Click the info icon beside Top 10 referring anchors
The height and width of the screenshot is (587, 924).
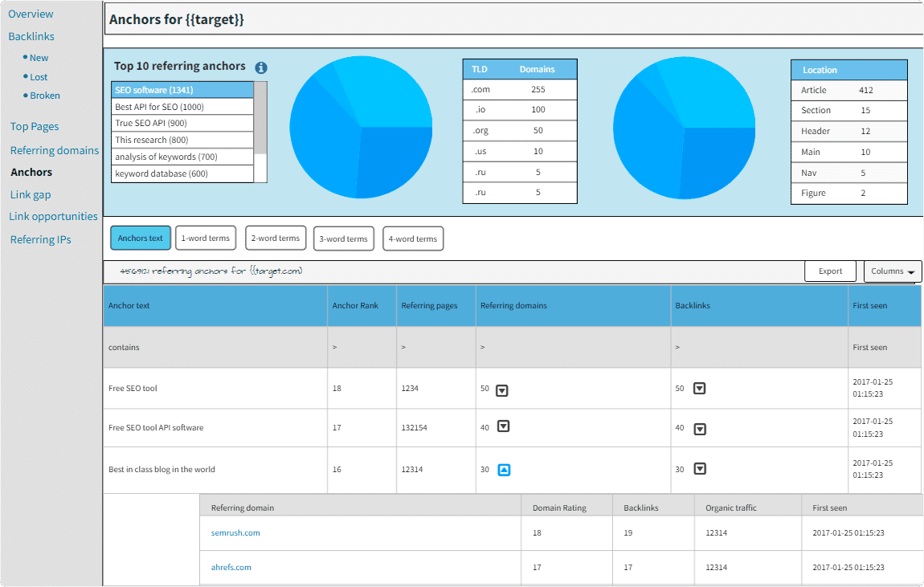point(260,68)
